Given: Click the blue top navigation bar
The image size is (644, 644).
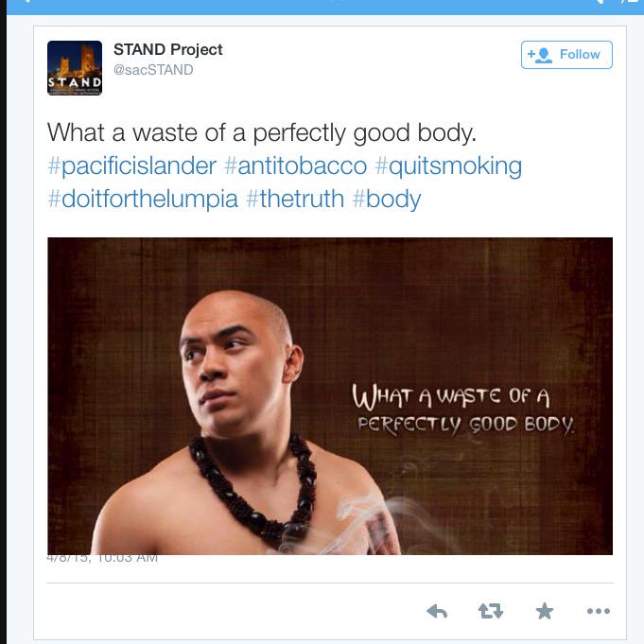Looking at the screenshot, I should pos(325,7).
